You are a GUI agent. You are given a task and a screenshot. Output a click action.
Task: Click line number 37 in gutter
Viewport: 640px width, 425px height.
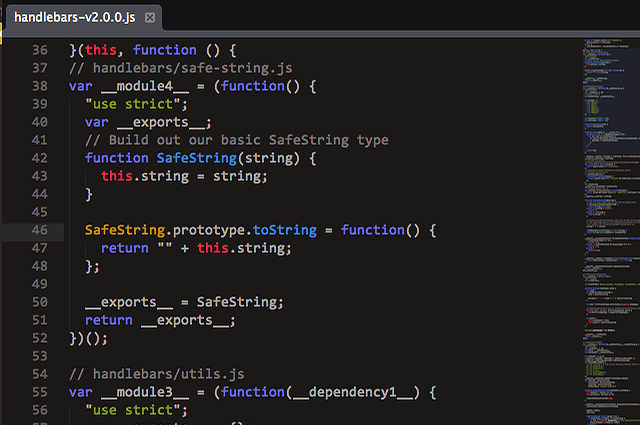pyautogui.click(x=40, y=68)
